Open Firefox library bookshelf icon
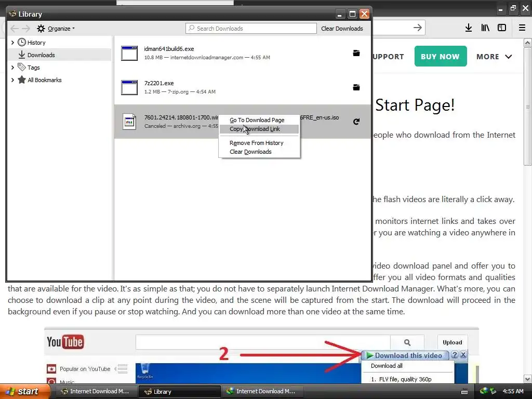This screenshot has width=532, height=399. click(x=485, y=28)
